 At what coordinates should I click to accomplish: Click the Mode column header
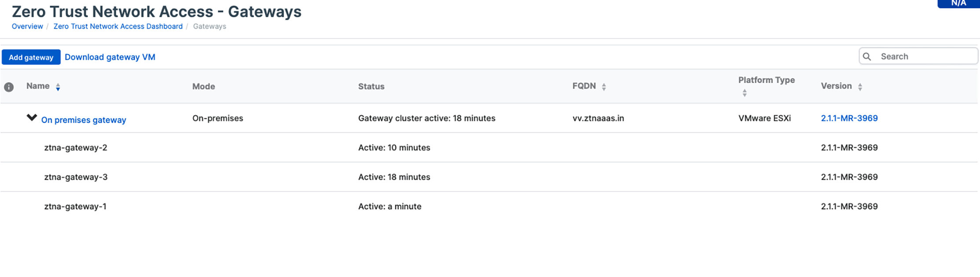coord(203,87)
